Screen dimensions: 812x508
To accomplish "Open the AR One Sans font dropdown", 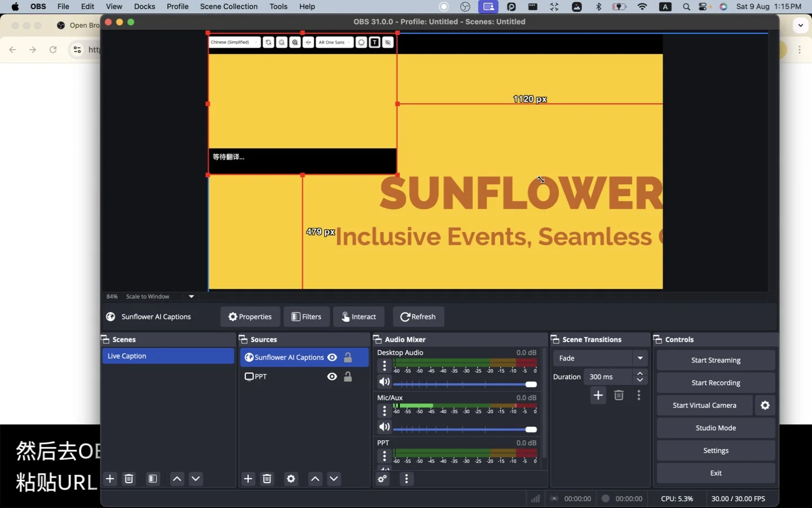I will (334, 42).
